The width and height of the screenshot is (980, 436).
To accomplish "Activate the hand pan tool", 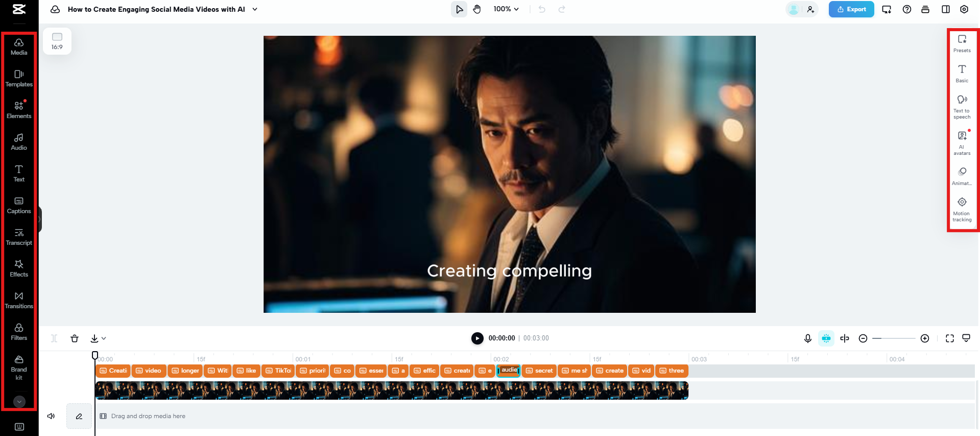I will [x=477, y=9].
